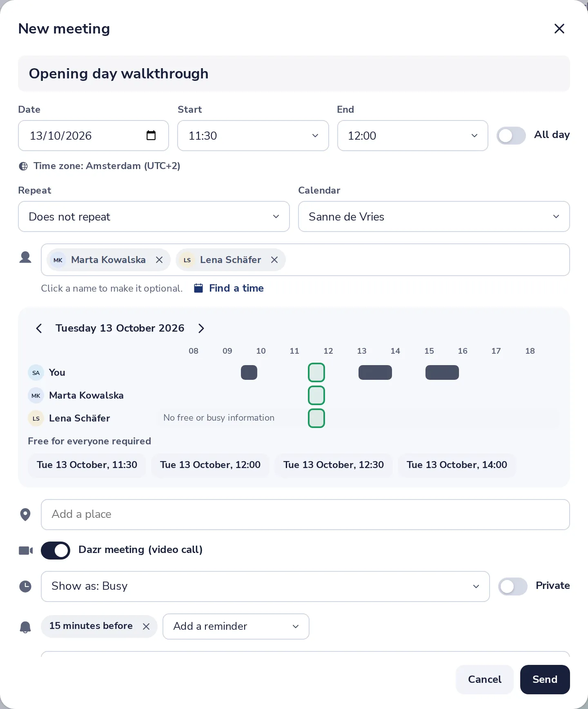The width and height of the screenshot is (588, 709).
Task: Close the New meeting dialog
Action: point(559,29)
